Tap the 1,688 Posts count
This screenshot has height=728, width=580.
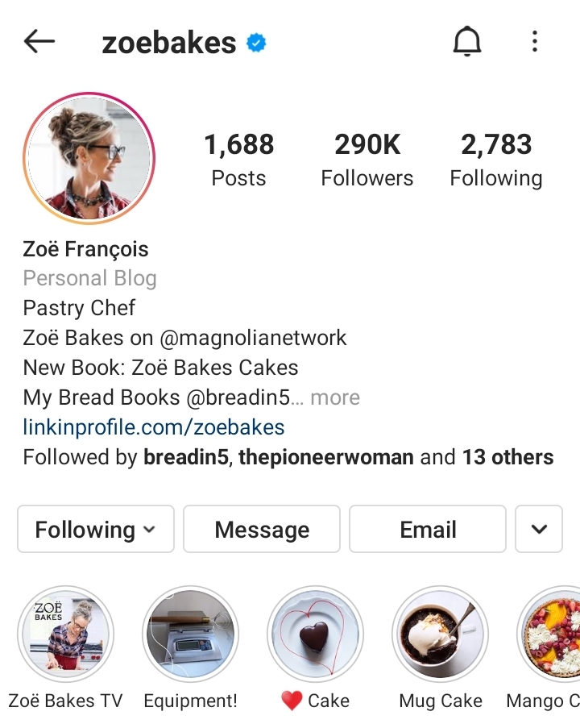(239, 160)
